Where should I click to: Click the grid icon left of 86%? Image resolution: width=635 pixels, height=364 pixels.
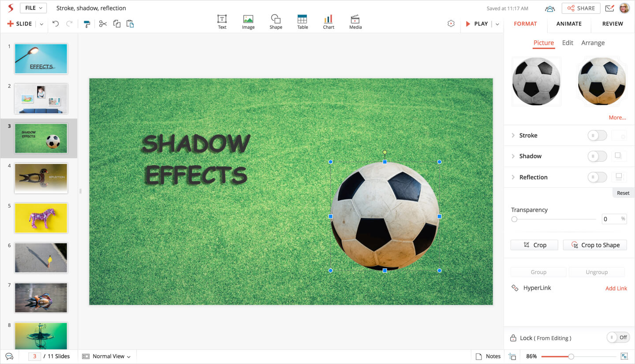512,356
